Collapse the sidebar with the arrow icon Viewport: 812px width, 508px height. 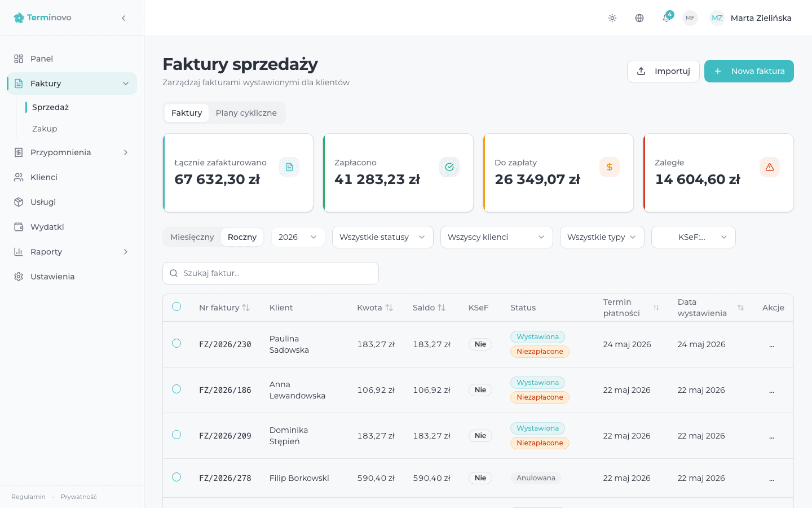click(x=123, y=18)
